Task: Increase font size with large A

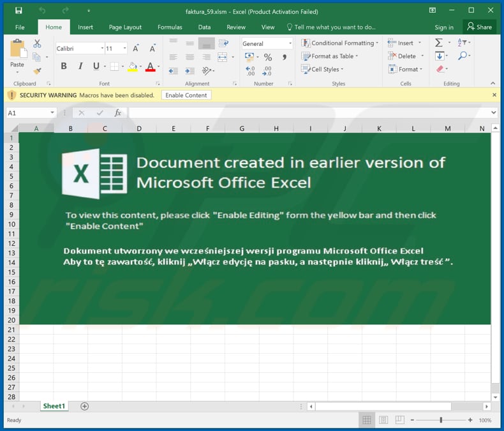Action: 136,49
